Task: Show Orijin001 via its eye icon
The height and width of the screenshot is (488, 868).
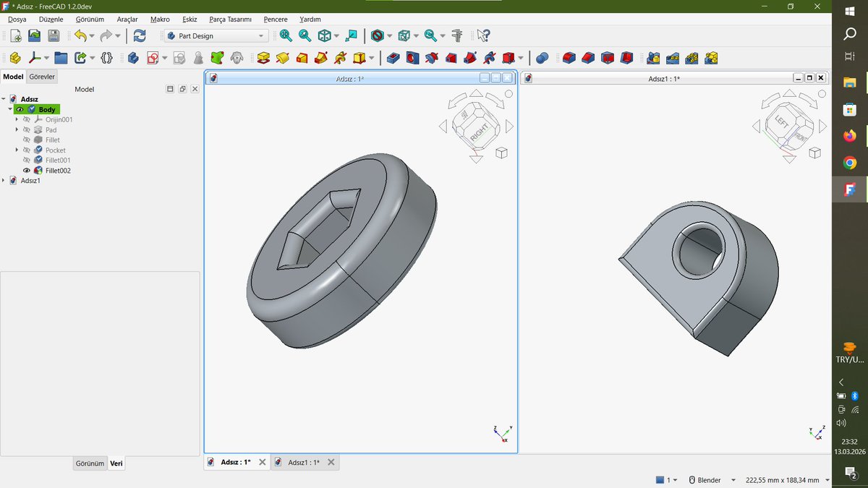Action: tap(26, 119)
